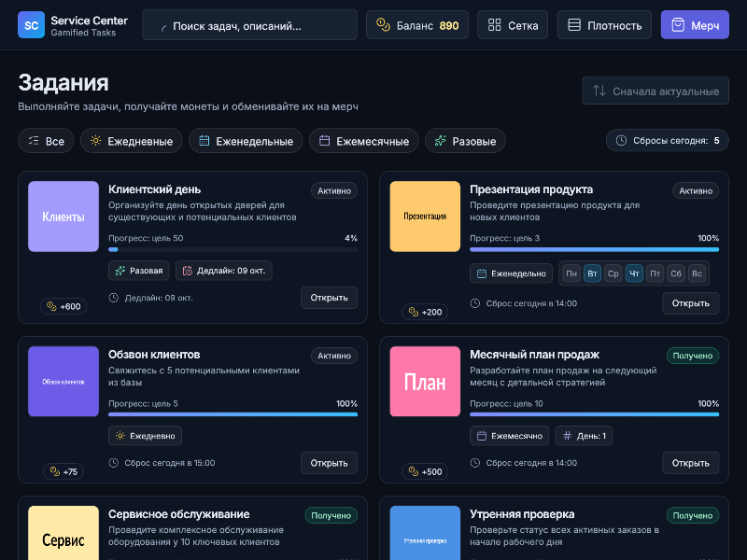This screenshot has height=560, width=747.
Task: Toggle the Вт weekday chip
Action: click(x=592, y=273)
